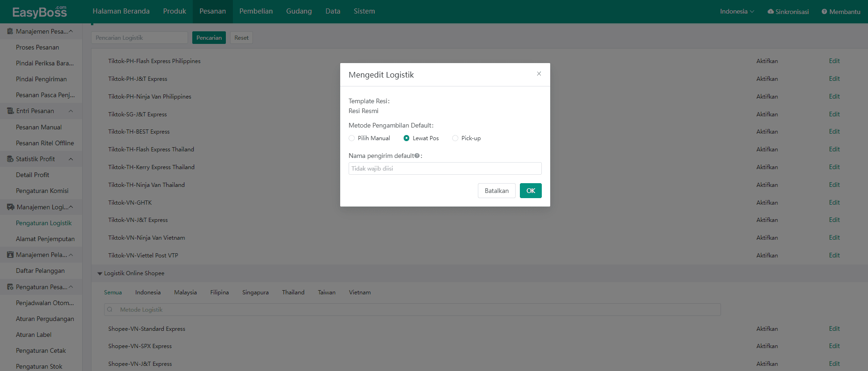Open the Halaman Beranda menu
868x371 pixels.
point(121,11)
